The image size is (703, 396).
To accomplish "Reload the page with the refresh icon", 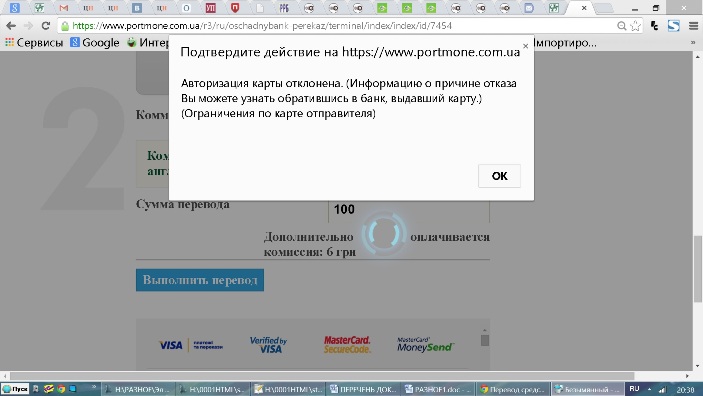I will (x=46, y=26).
